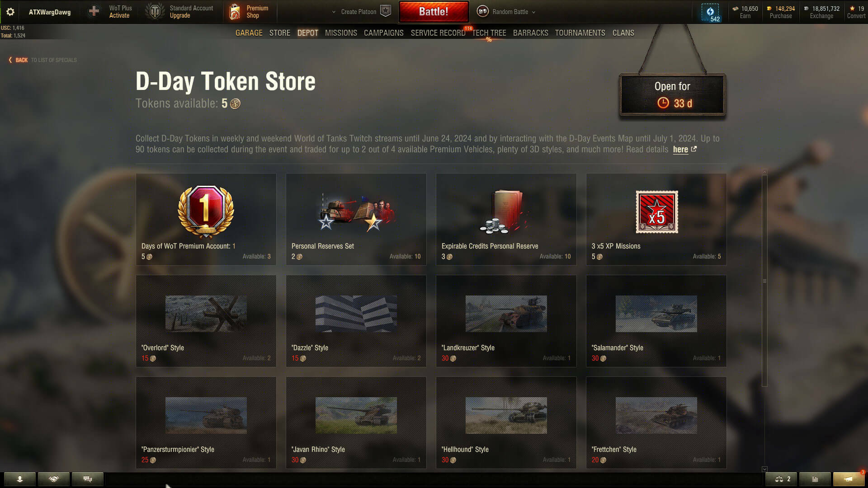The width and height of the screenshot is (868, 488).
Task: Open the chat channels icon in bottom bar
Action: pos(88,479)
